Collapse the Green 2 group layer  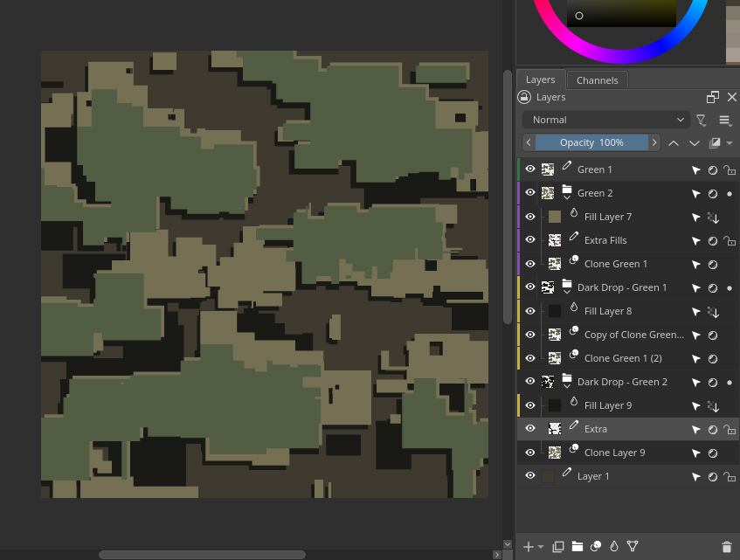pyautogui.click(x=566, y=197)
